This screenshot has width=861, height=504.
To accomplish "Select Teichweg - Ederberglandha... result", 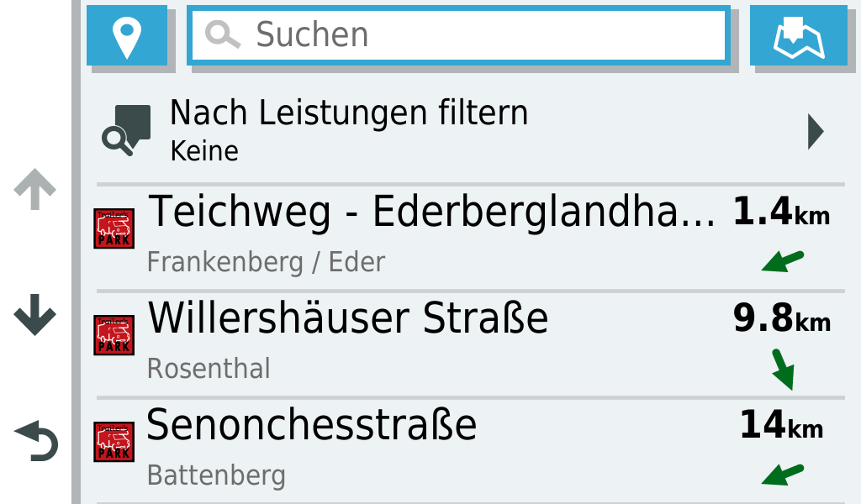I will tap(431, 215).
